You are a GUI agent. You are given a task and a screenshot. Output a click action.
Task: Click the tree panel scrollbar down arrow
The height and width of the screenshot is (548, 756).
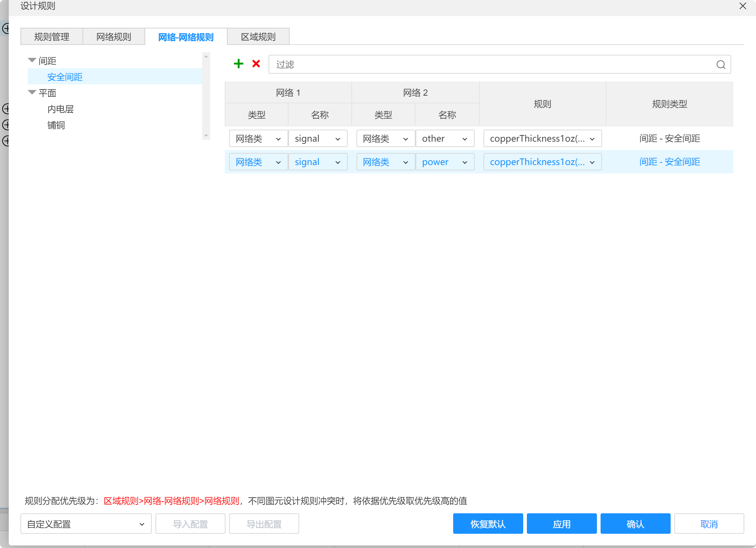point(206,136)
